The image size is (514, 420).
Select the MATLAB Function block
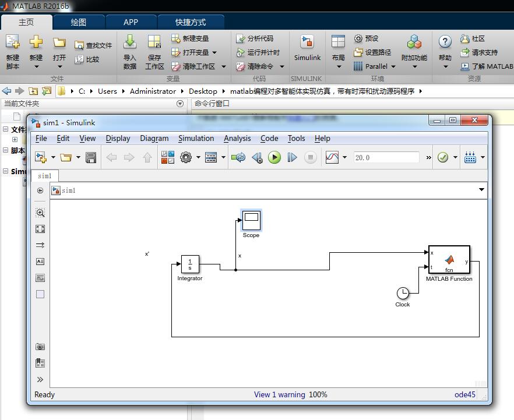point(449,259)
